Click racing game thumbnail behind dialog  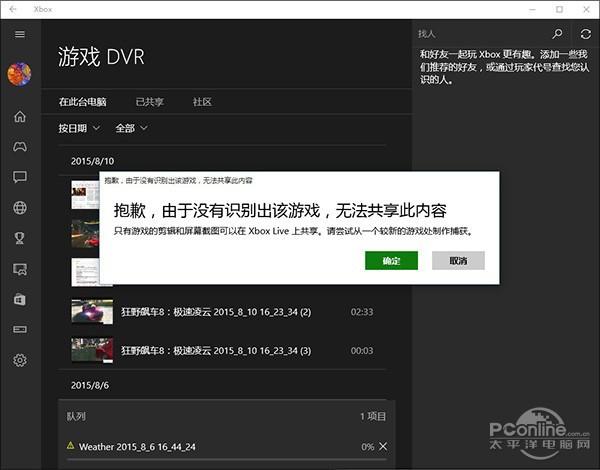tap(85, 233)
